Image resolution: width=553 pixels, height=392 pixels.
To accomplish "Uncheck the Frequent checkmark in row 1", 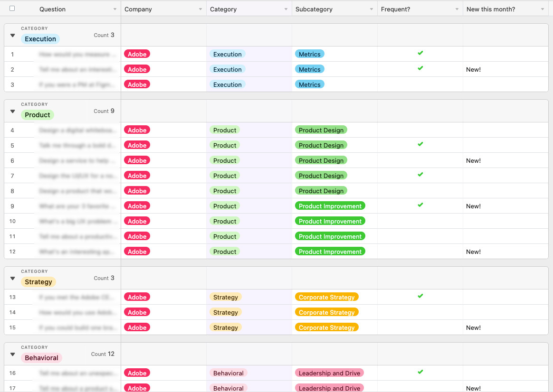I will [x=420, y=53].
